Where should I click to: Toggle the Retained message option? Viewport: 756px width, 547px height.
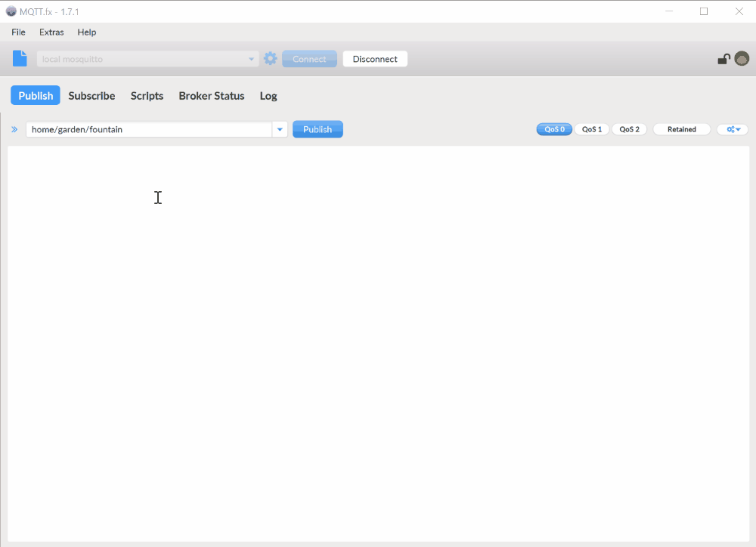[681, 129]
